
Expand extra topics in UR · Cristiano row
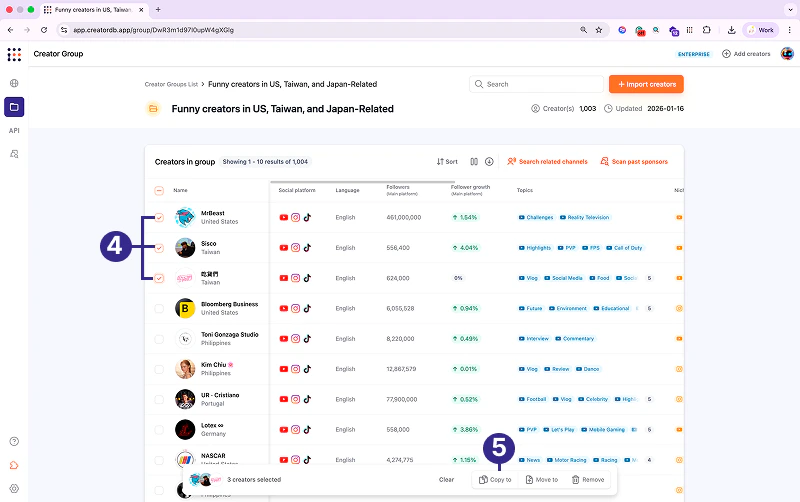coord(649,399)
